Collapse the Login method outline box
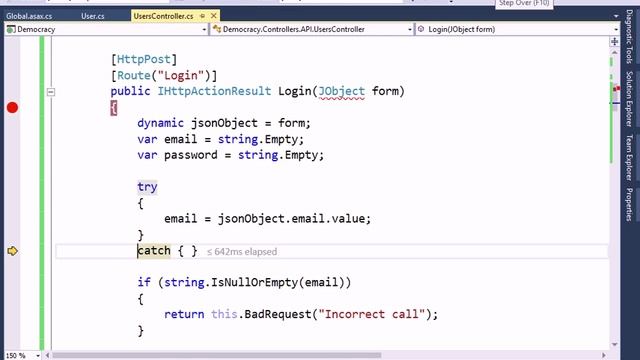Image resolution: width=640 pixels, height=360 pixels. coord(51,92)
